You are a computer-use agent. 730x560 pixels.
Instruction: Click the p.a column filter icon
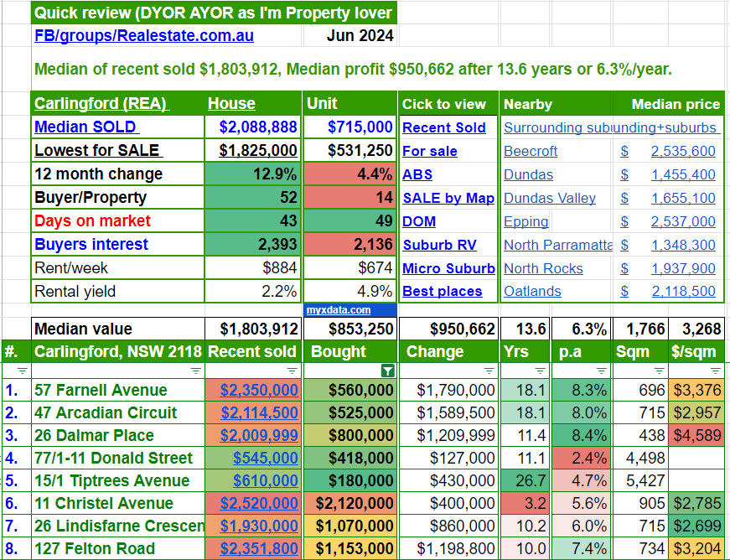click(x=601, y=371)
